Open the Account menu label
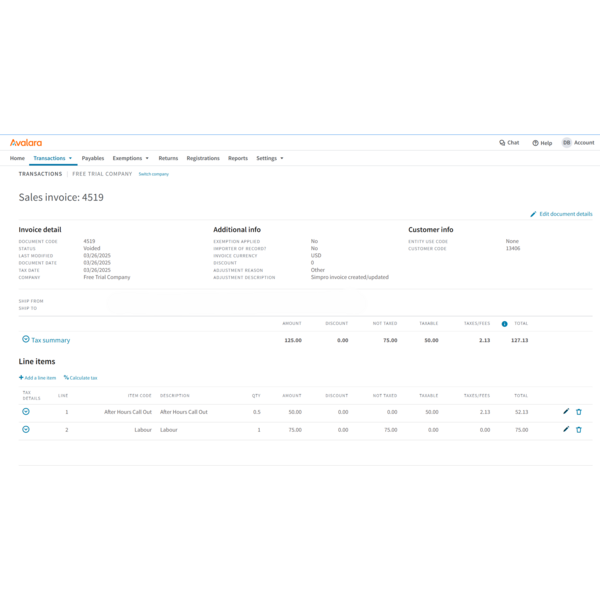This screenshot has height=600, width=600. tap(584, 143)
